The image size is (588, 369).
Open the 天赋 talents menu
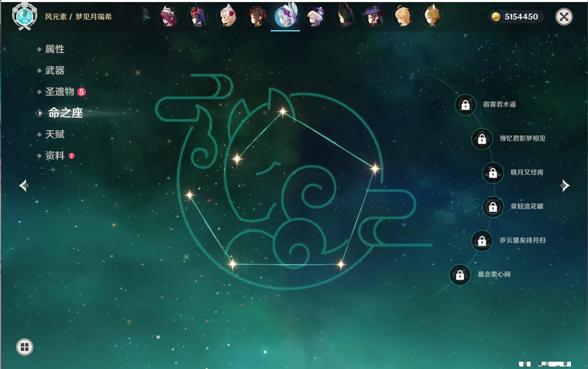[x=55, y=134]
